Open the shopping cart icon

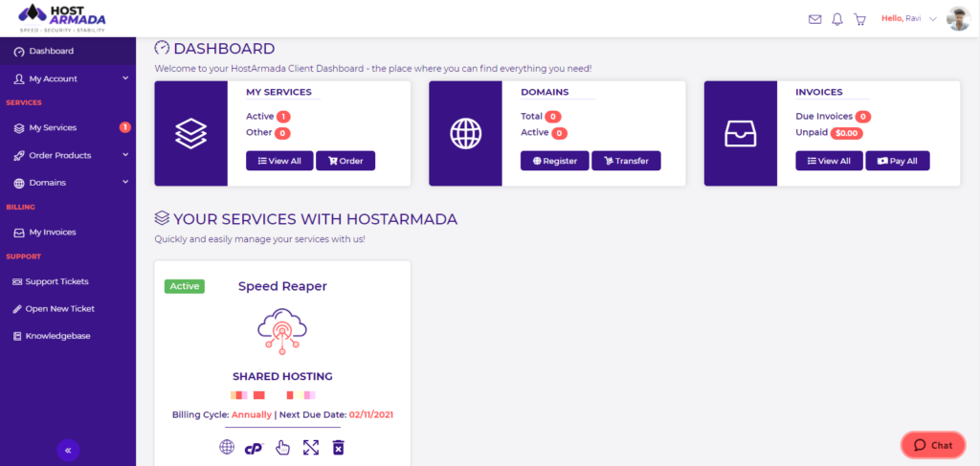pyautogui.click(x=860, y=19)
